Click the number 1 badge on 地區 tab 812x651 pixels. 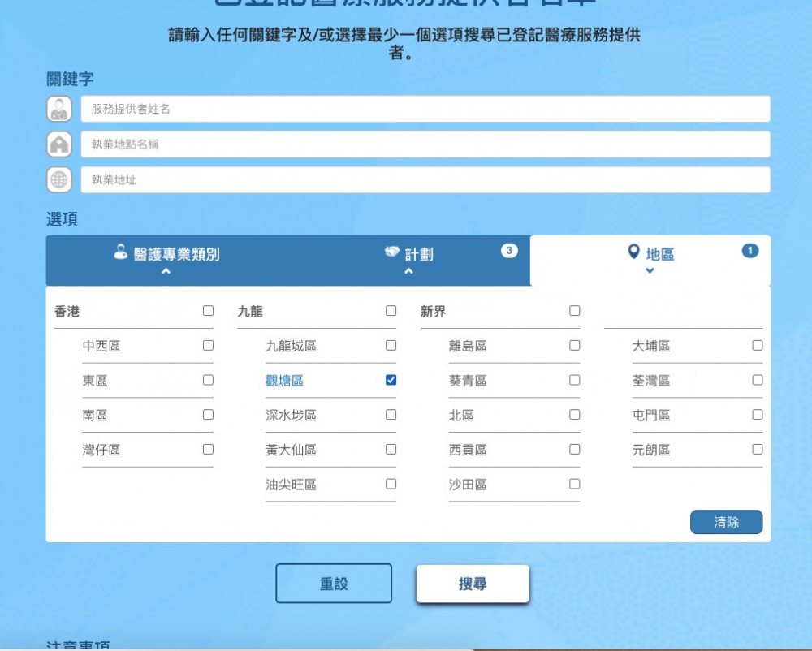click(x=750, y=250)
